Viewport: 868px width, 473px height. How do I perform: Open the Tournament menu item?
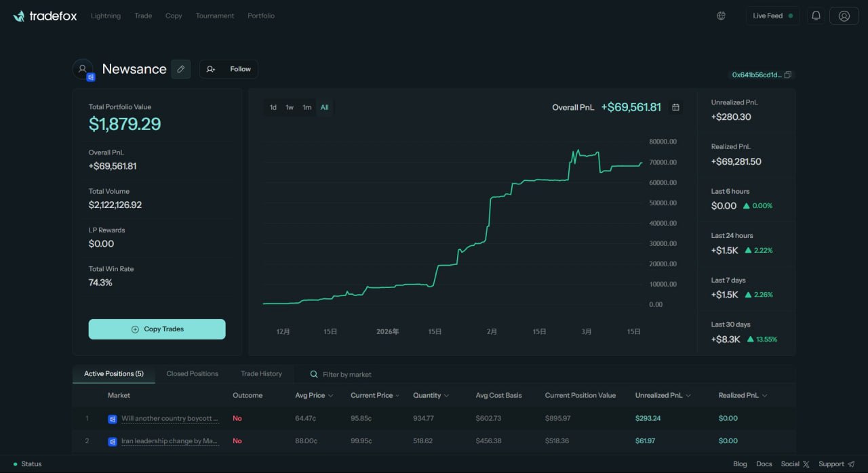(x=214, y=16)
